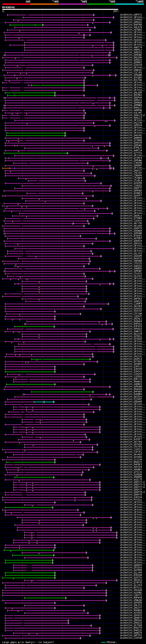Viewport: 146px width, 644px height.
Task: Select label UniRef100_B7PDJ0
Action: (x=131, y=148)
